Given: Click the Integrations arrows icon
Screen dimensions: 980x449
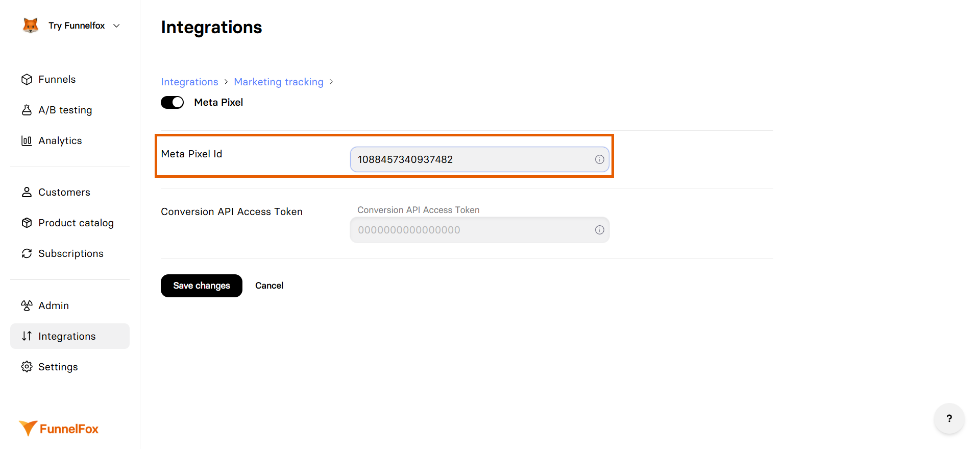Looking at the screenshot, I should [x=27, y=336].
